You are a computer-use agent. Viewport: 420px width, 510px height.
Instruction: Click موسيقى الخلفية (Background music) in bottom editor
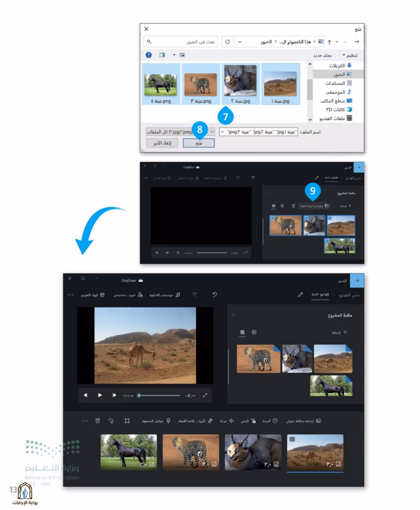(x=165, y=295)
